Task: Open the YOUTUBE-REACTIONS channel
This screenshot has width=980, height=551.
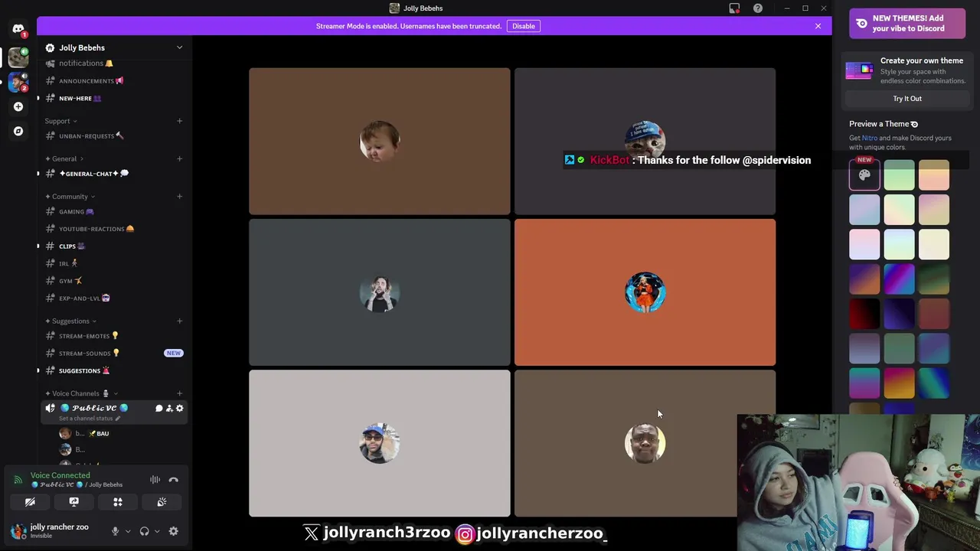Action: (113, 229)
